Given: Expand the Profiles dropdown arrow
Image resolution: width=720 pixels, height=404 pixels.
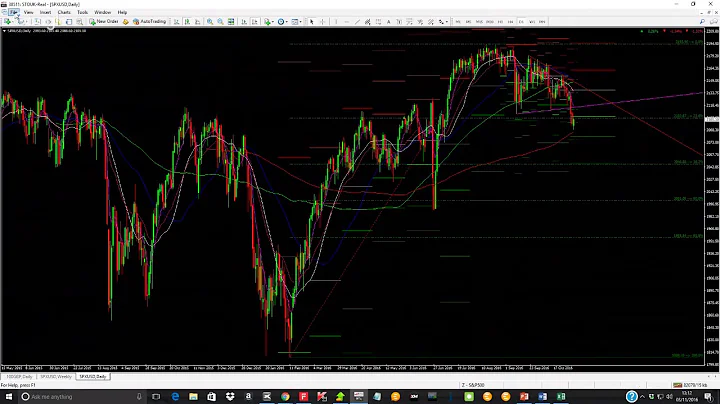Looking at the screenshot, I should coord(26,22).
